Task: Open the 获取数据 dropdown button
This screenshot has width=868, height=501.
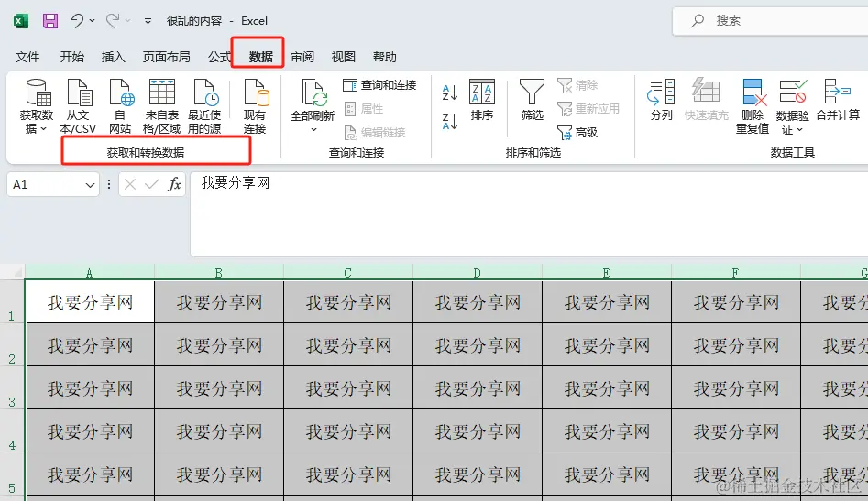Action: pos(37,106)
